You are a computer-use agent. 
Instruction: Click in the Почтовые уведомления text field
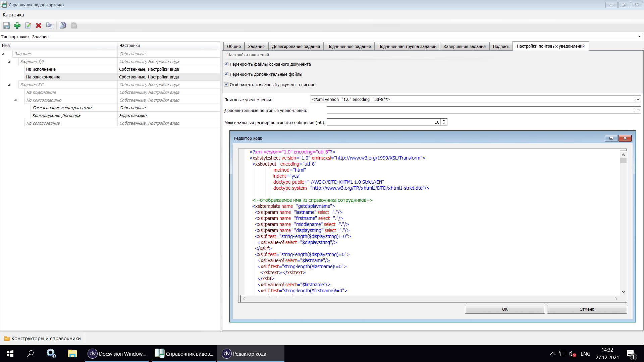472,99
